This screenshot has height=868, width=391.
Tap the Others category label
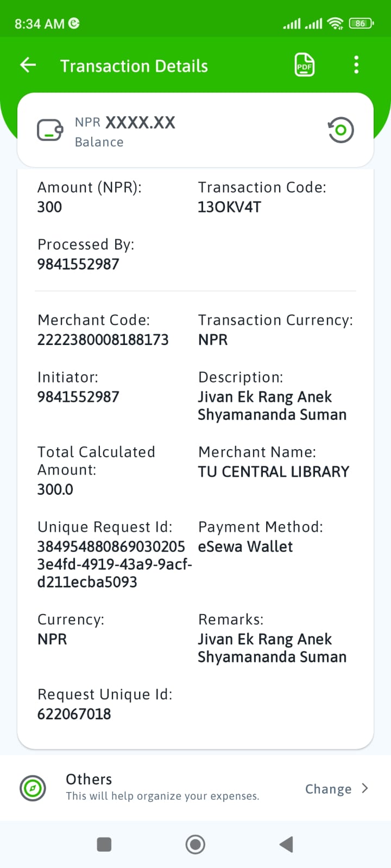tap(89, 780)
